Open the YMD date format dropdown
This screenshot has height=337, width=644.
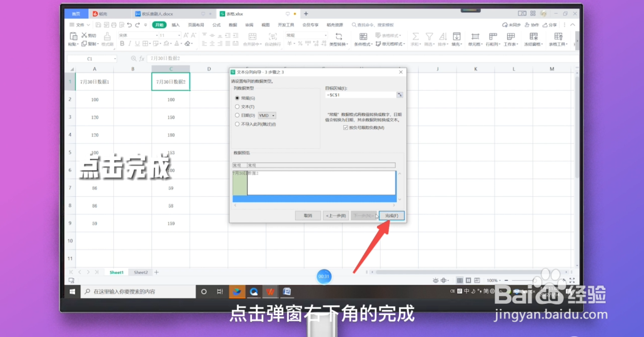[267, 115]
